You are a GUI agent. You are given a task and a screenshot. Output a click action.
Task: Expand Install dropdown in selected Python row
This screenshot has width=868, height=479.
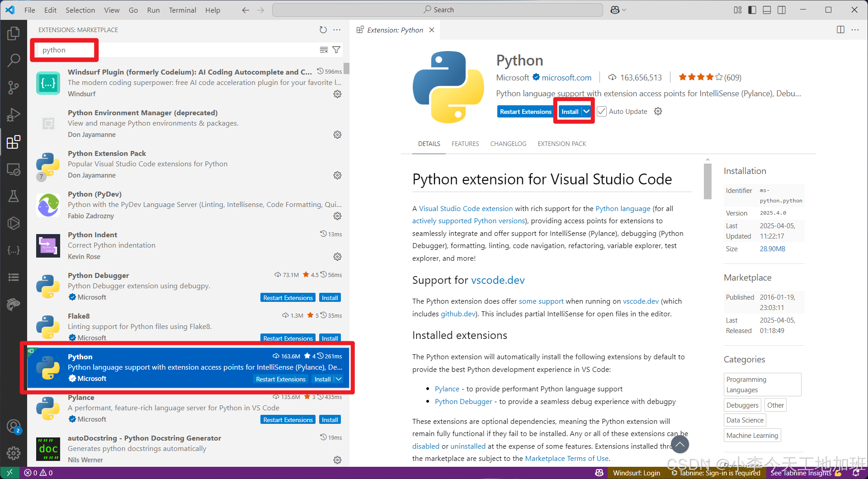coord(339,379)
